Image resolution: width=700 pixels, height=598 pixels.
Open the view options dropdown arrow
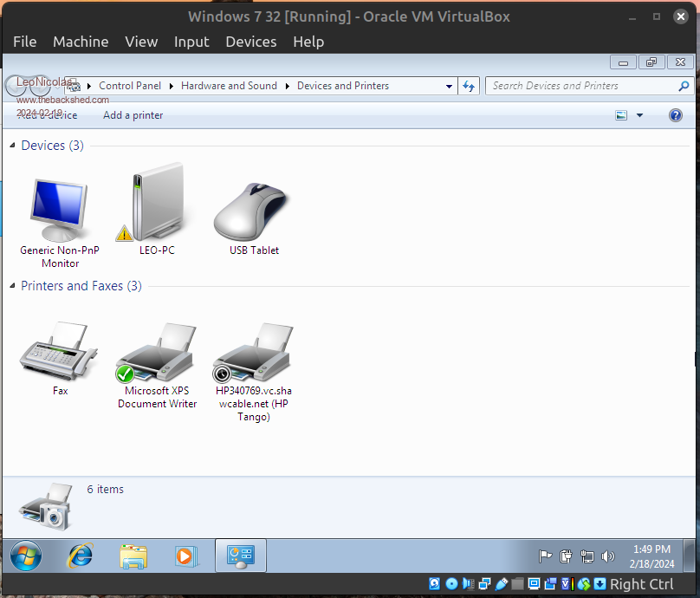(x=640, y=115)
